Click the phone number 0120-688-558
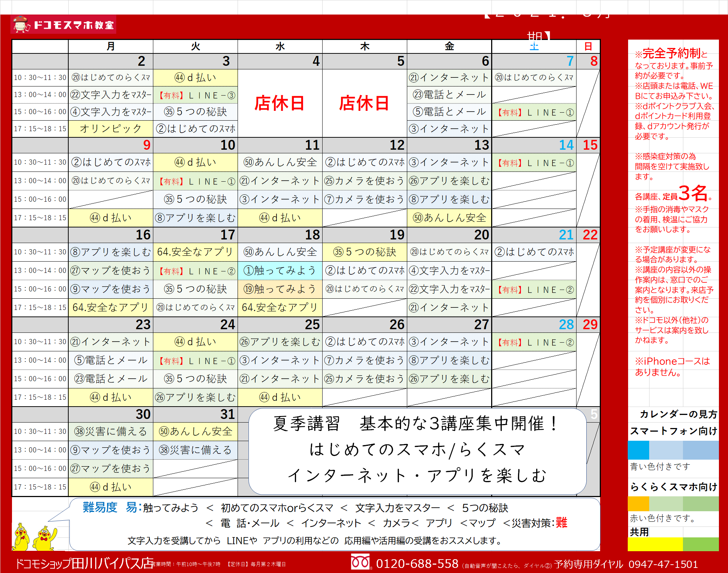The height and width of the screenshot is (573, 728). point(417,564)
